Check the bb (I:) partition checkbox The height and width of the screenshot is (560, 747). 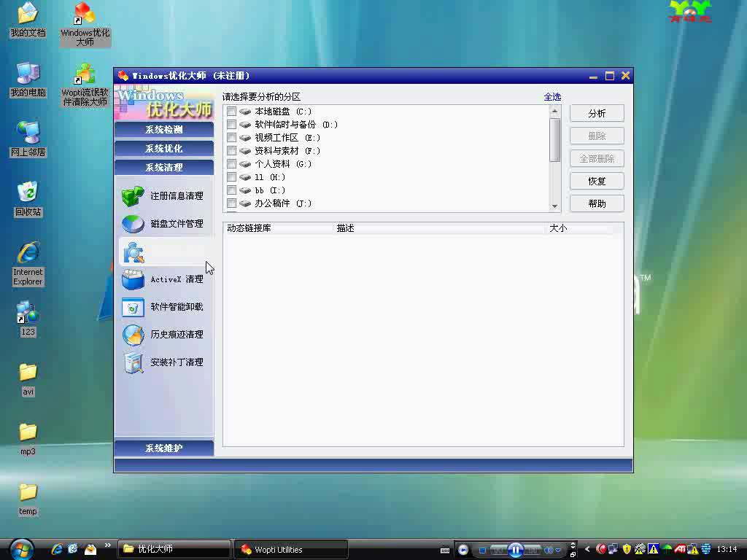tap(231, 190)
